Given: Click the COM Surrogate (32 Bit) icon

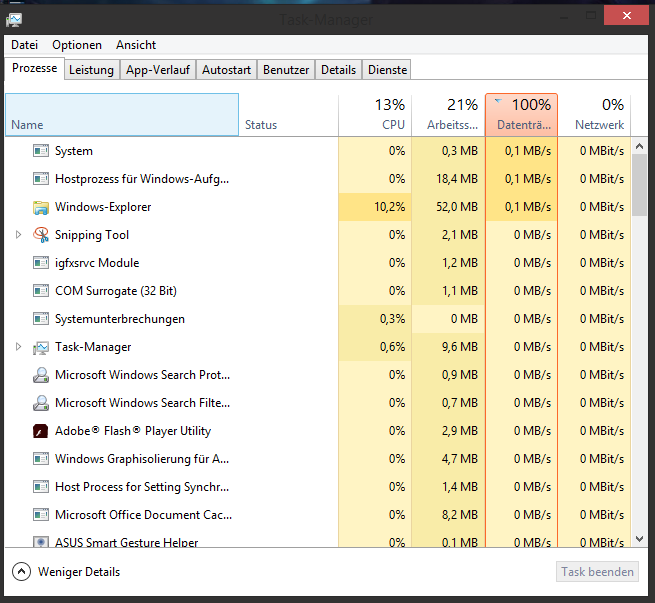Looking at the screenshot, I should click(41, 291).
